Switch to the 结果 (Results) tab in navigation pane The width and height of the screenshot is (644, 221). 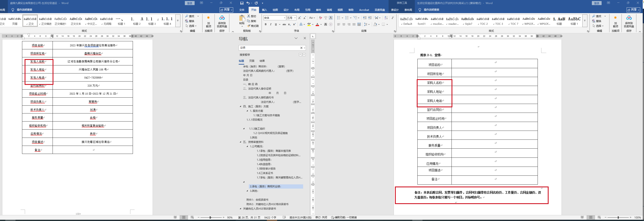coord(262,61)
